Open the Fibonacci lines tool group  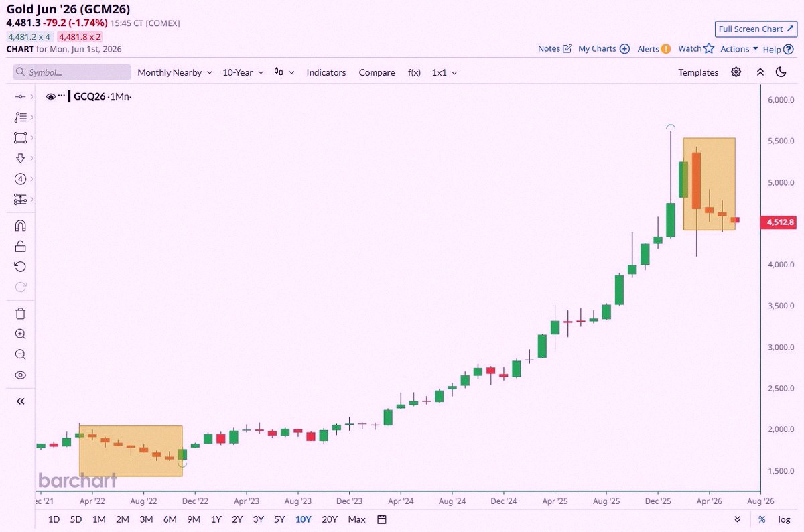coord(20,117)
